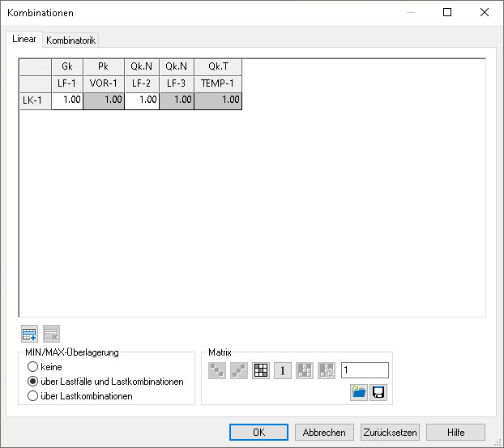This screenshot has width=504, height=448.
Task: Click the matrix fill with '1' icon
Action: click(x=283, y=370)
